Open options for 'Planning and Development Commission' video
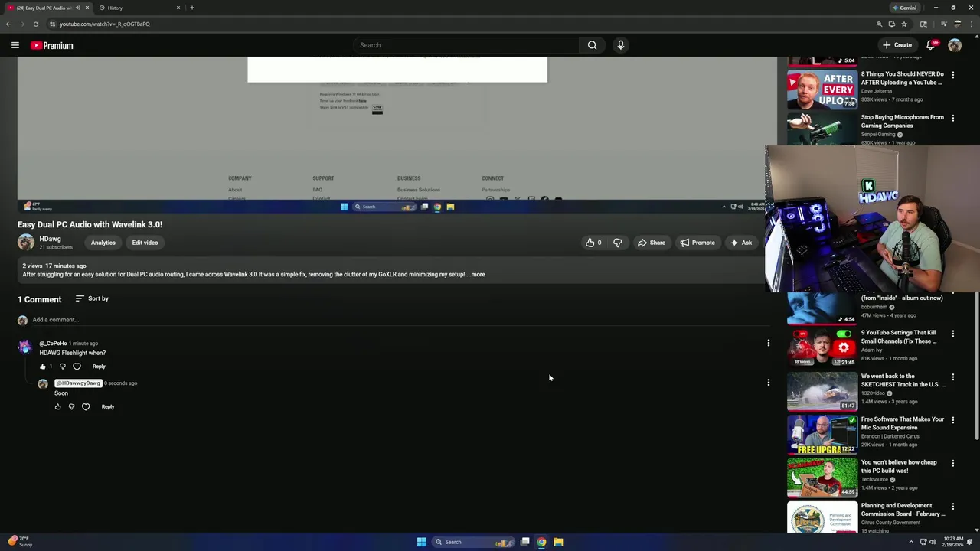This screenshot has height=551, width=980. [x=953, y=506]
